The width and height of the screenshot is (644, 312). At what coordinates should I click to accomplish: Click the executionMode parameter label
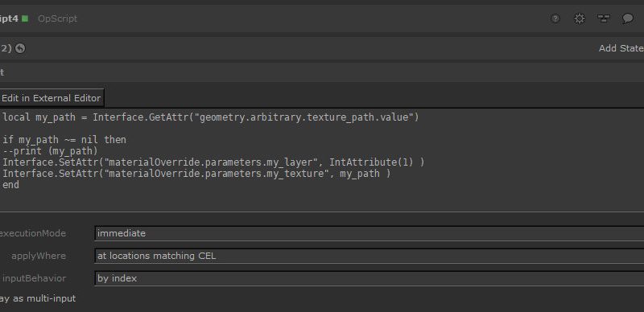tap(32, 233)
